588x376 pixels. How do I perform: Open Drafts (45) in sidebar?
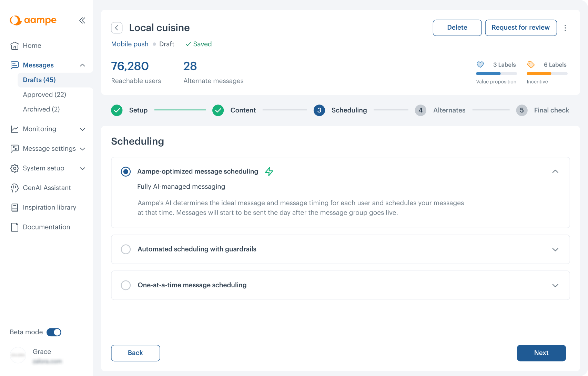coord(55,80)
